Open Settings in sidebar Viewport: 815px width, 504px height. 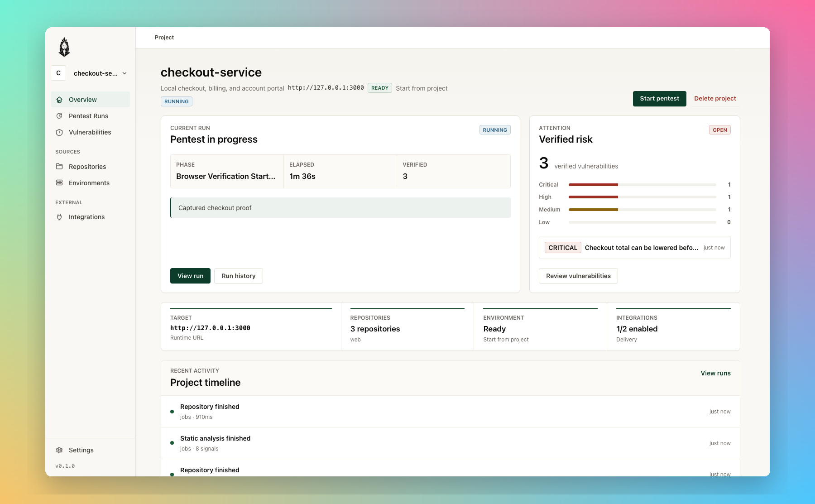90,450
